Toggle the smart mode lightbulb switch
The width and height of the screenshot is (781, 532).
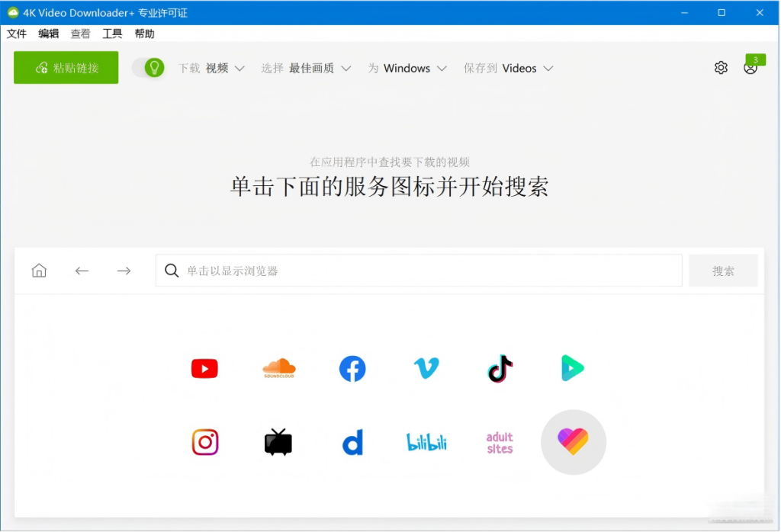[149, 68]
